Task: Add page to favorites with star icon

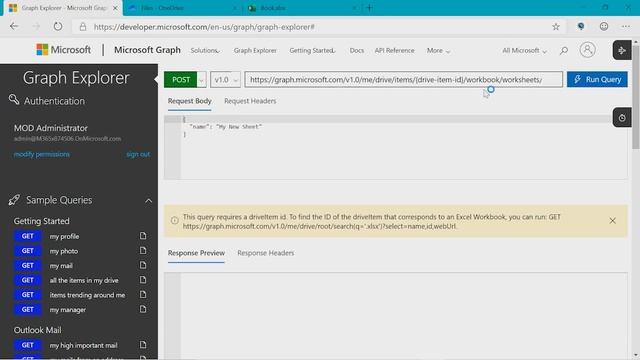Action: click(x=556, y=27)
